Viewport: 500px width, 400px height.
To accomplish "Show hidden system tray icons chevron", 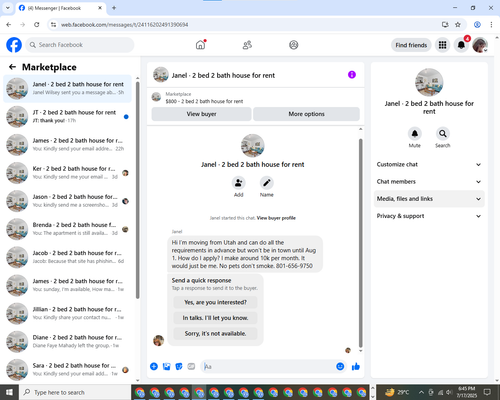I will click(421, 392).
